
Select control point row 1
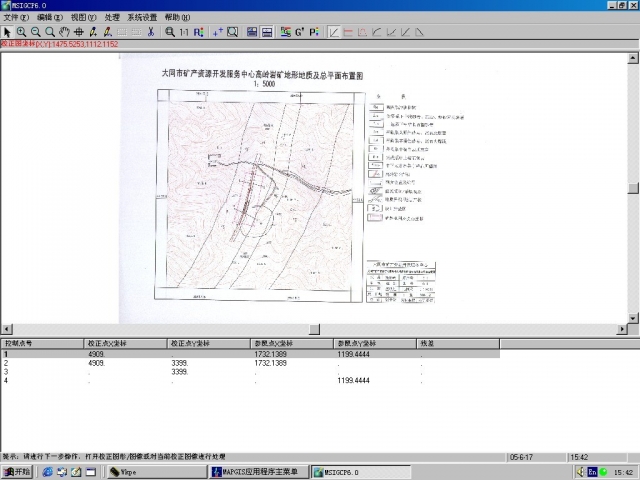(40, 354)
